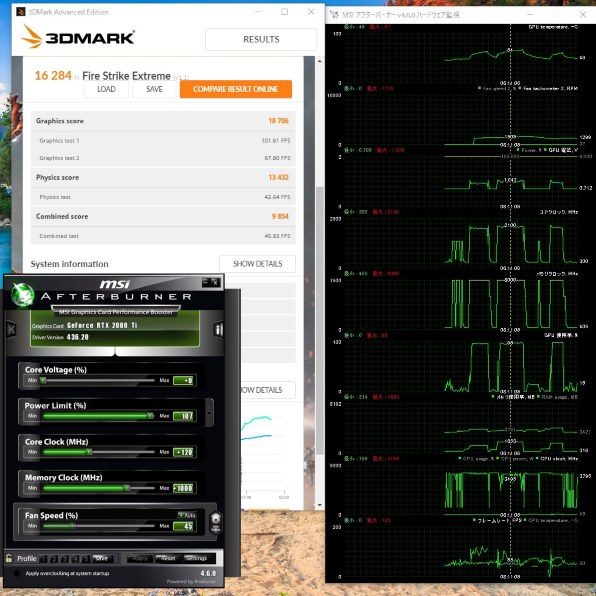Viewport: 596px width, 596px height.
Task: Click the Core Clock value field +120
Action: pos(184,452)
